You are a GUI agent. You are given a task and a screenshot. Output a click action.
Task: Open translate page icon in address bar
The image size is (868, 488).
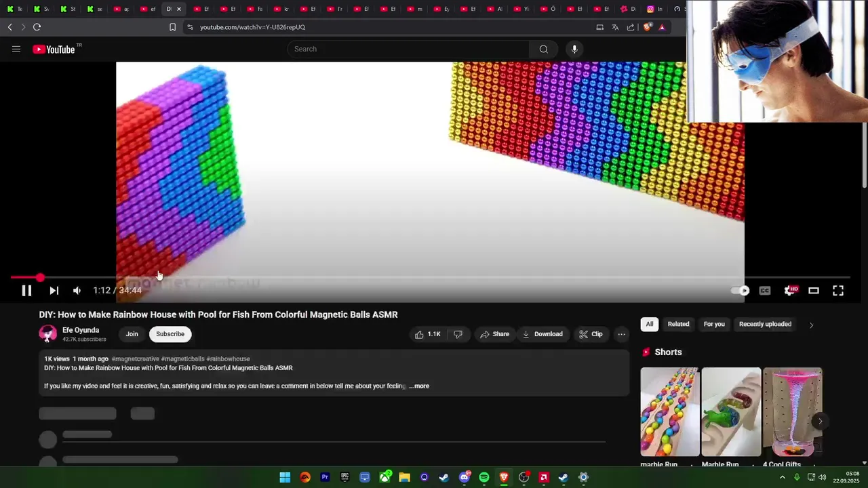pyautogui.click(x=615, y=27)
